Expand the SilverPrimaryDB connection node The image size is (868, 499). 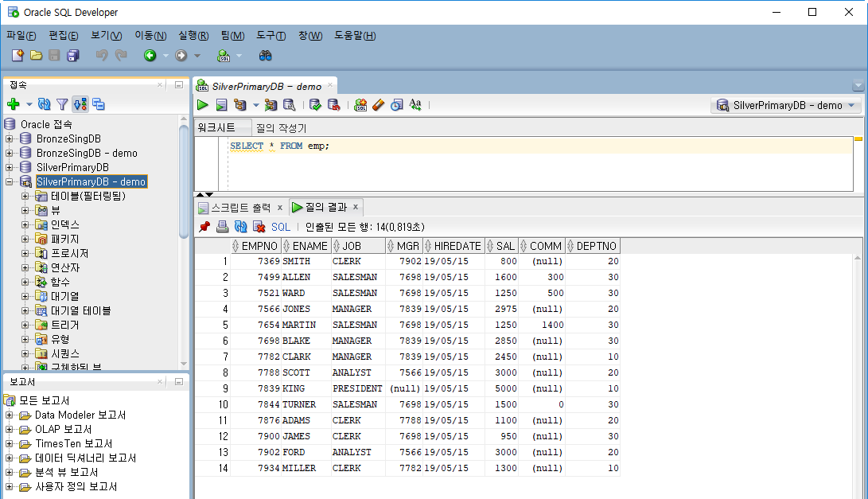pos(9,167)
